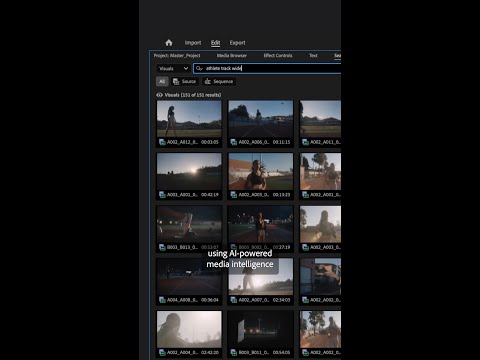The width and height of the screenshot is (480, 360).
Task: Open the Visuals search type dropdown
Action: click(x=173, y=68)
